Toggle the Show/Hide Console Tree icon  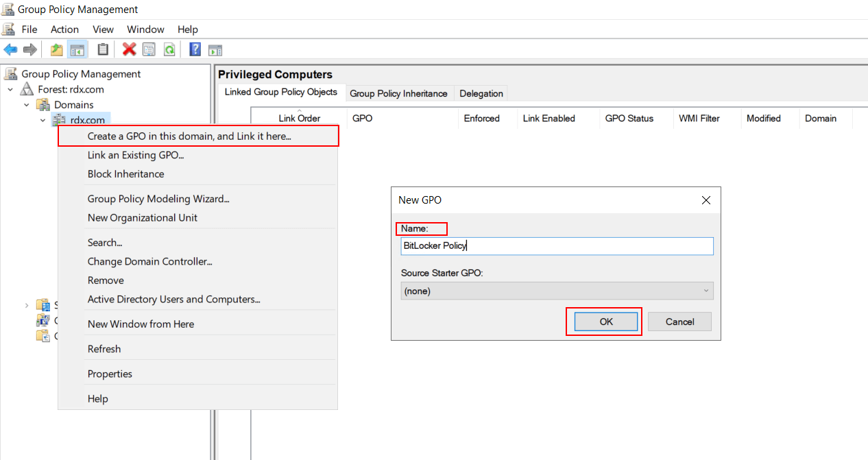pyautogui.click(x=77, y=49)
